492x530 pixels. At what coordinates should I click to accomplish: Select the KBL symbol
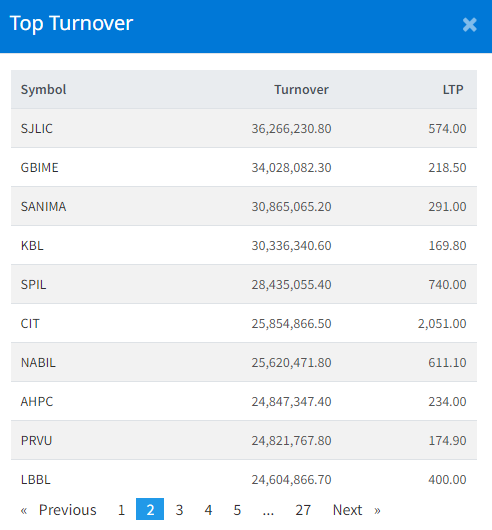32,246
